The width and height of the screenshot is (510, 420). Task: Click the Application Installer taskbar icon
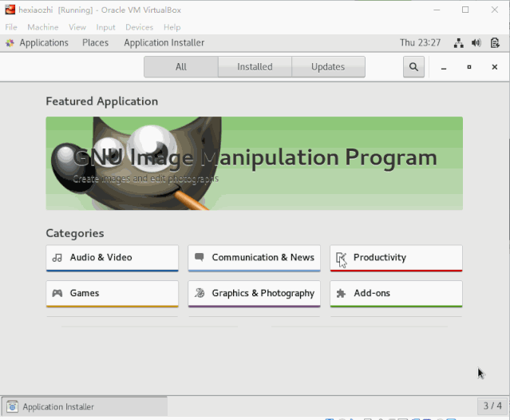(12, 406)
